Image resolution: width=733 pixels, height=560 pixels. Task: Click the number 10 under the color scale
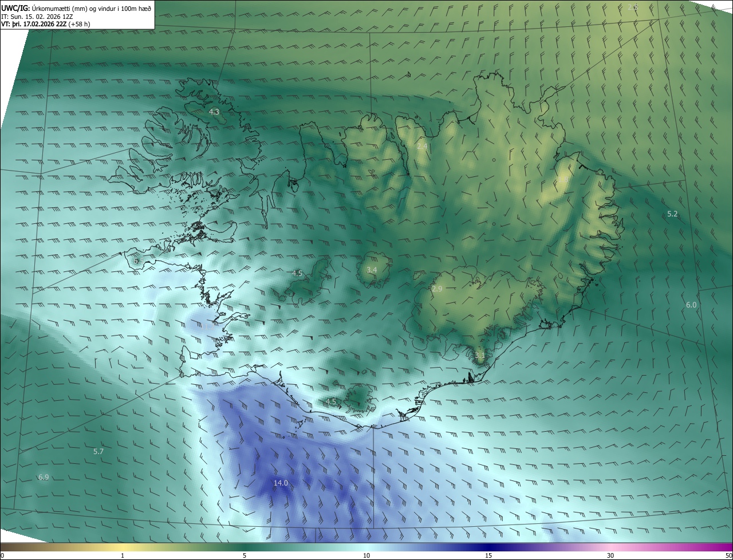[x=366, y=555]
